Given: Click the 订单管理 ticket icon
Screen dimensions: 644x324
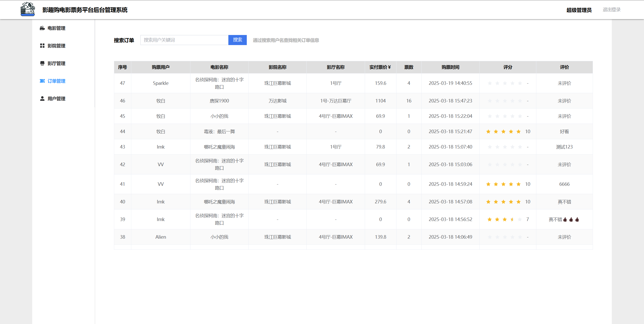Looking at the screenshot, I should point(42,81).
